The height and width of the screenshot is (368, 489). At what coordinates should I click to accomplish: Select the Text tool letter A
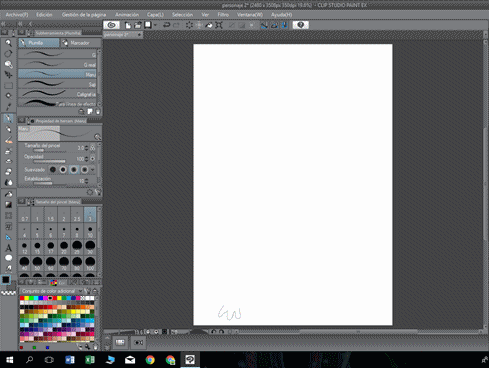[x=8, y=248]
